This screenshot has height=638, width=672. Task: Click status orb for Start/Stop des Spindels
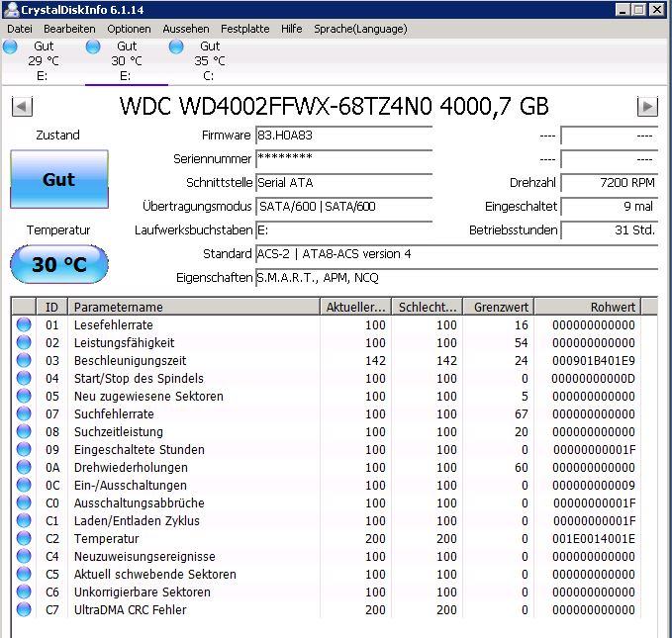click(24, 378)
